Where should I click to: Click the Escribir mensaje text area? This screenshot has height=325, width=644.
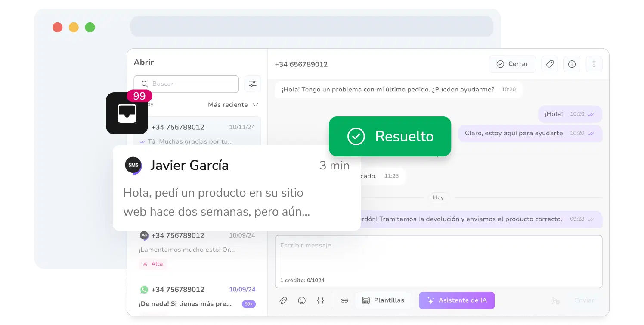click(438, 262)
